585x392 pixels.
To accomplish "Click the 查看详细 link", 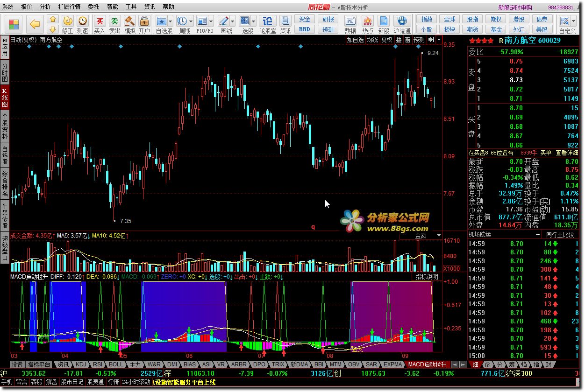I will tap(567, 153).
